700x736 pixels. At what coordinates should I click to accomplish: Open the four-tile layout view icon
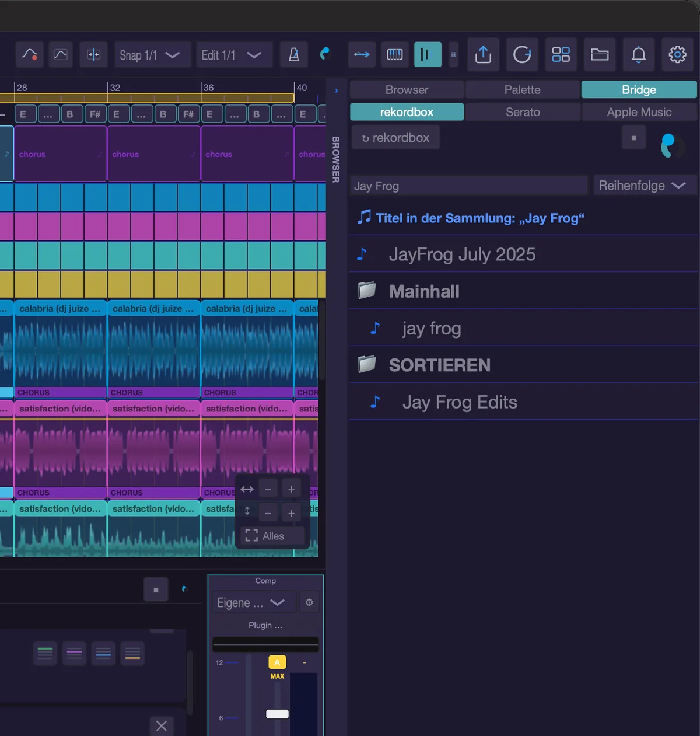coord(561,55)
